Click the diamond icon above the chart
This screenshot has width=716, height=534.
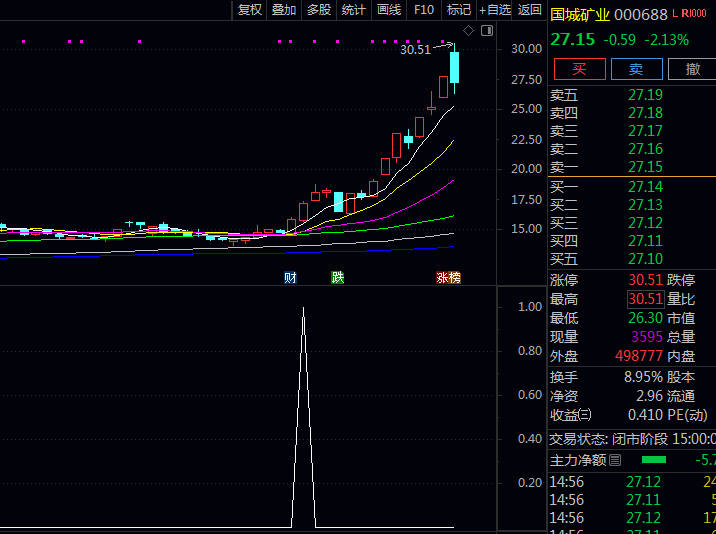(469, 31)
